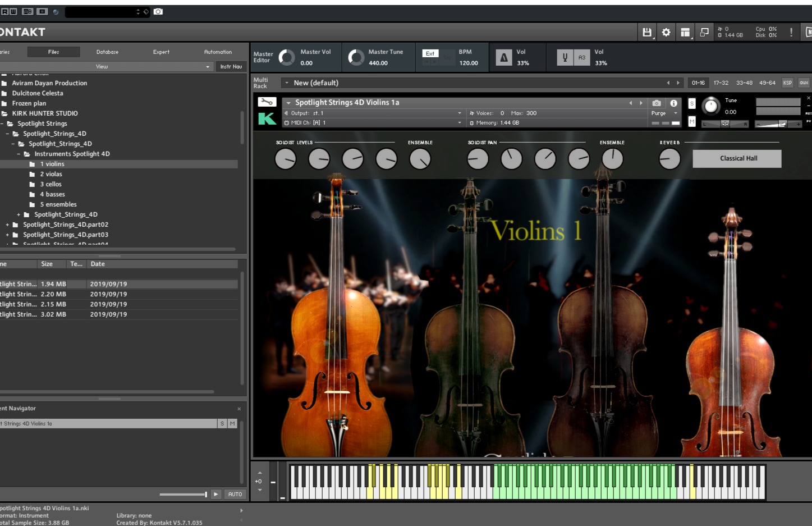Close the Instrument Navigator pane
812x526 pixels.
click(x=239, y=409)
